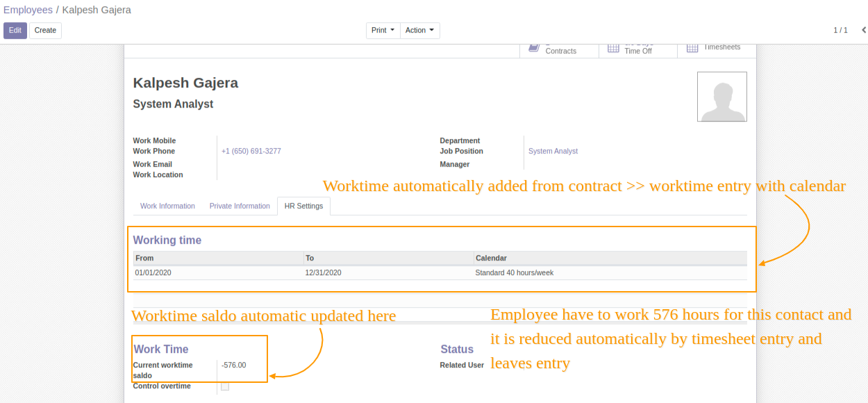Toggle the Control overtime checkbox
Viewport: 868px width, 403px height.
click(x=225, y=386)
